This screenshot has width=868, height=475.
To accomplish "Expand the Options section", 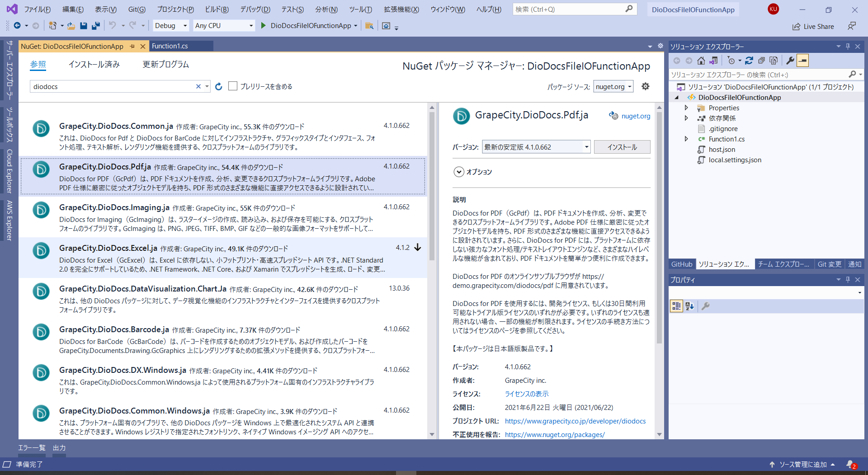I will click(x=459, y=172).
